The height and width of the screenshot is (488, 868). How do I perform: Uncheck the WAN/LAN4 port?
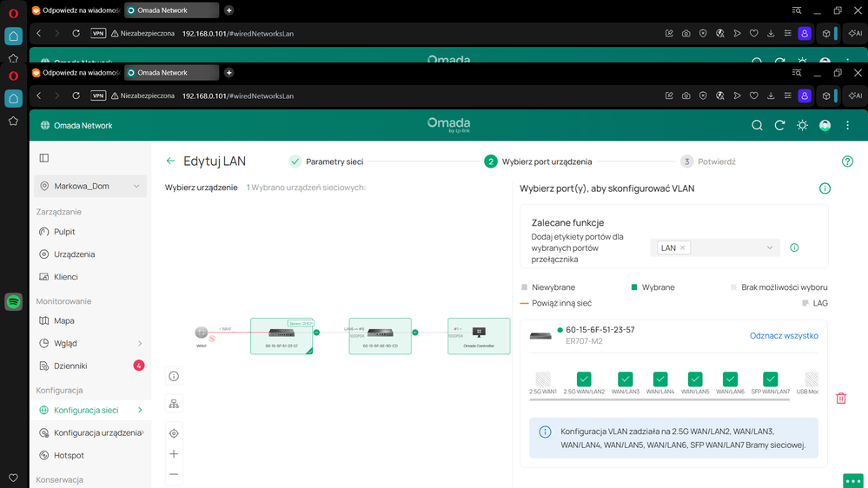pos(659,379)
